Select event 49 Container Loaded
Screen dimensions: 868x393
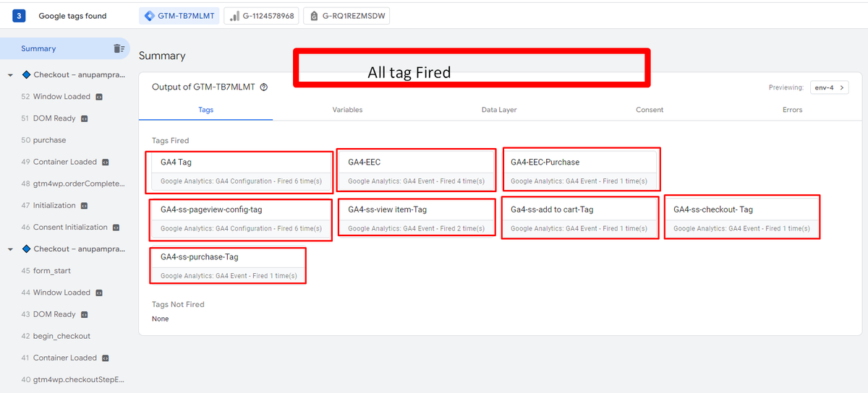coord(59,162)
